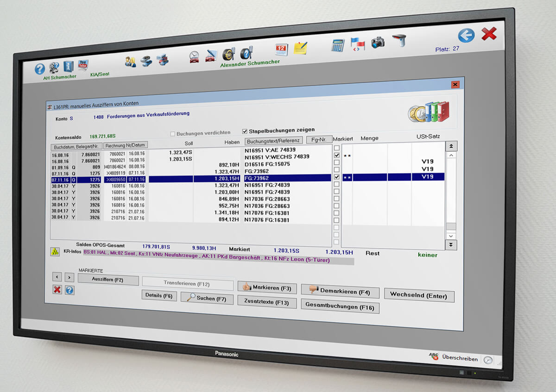
Task: Click the yellow KR-Infos pyramid icon
Action: [x=55, y=252]
